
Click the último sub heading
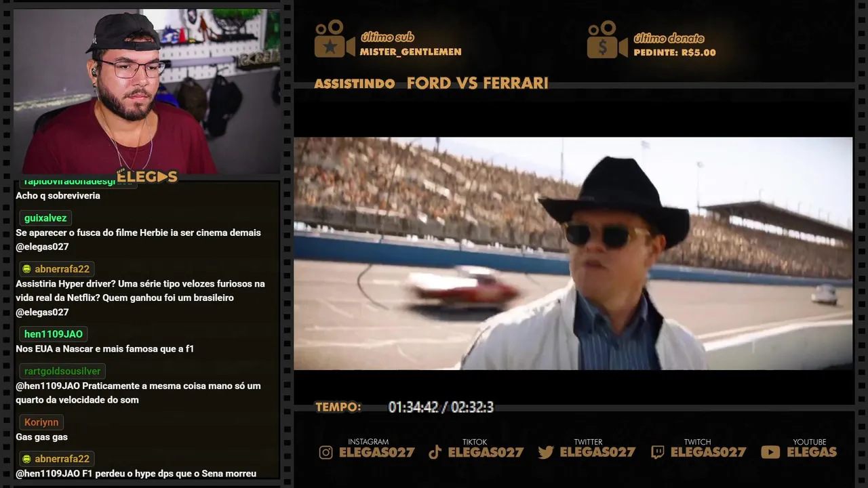tap(387, 37)
